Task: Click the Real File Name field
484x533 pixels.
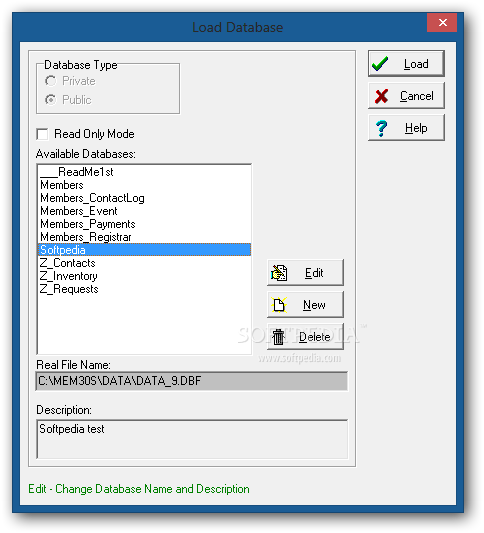Action: [x=192, y=381]
